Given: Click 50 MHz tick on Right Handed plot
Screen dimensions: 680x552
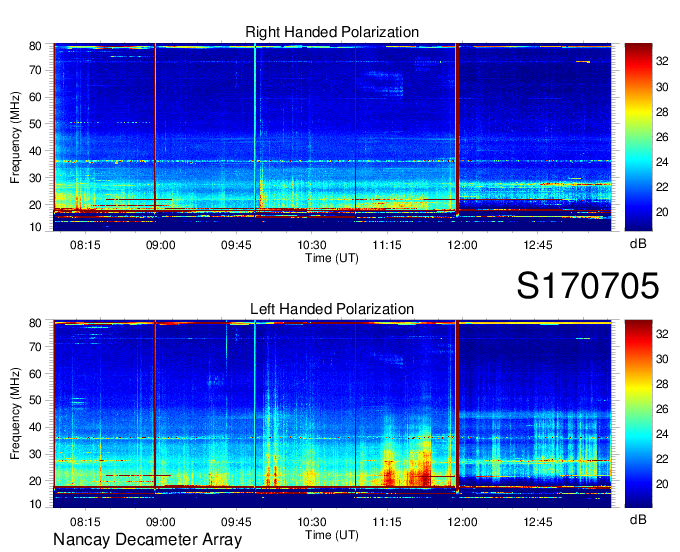Looking at the screenshot, I should point(35,124).
